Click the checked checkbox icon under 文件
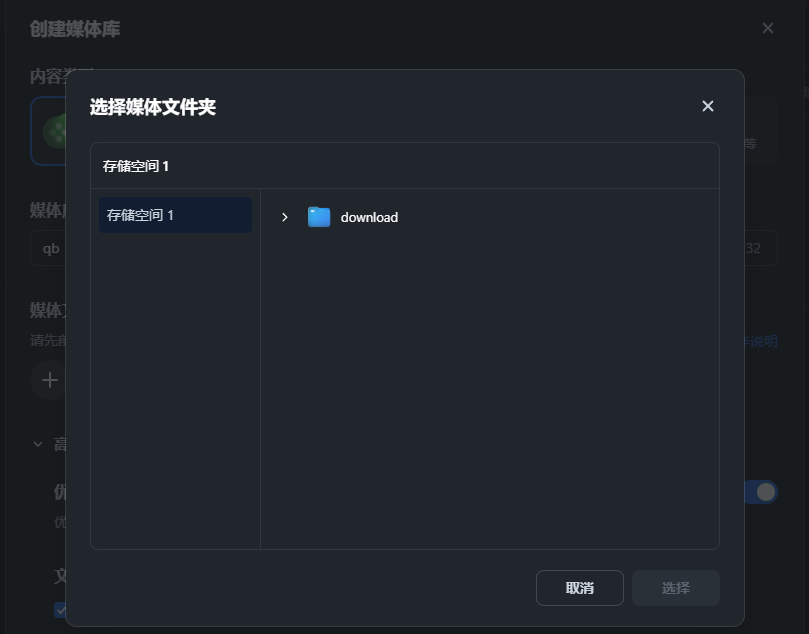The height and width of the screenshot is (634, 809). point(59,609)
